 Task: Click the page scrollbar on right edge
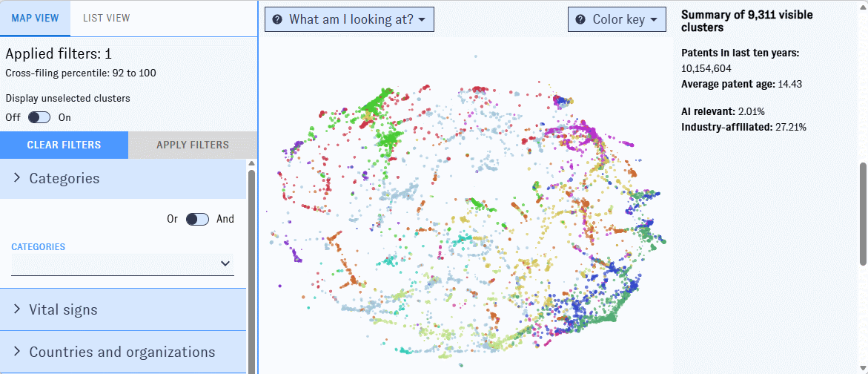(862, 213)
